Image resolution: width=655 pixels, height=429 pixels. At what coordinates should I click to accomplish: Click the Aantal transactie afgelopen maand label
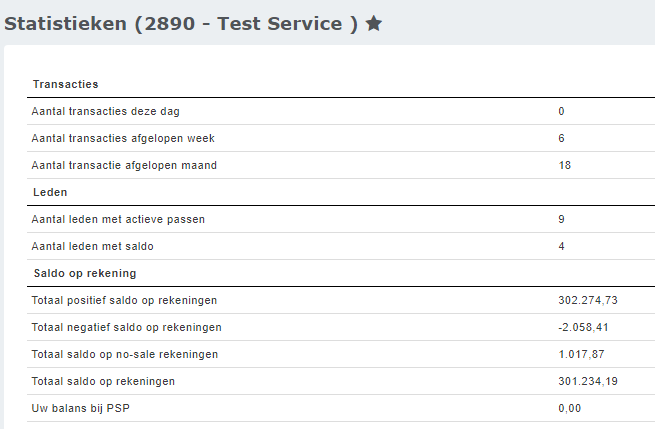[x=124, y=165]
